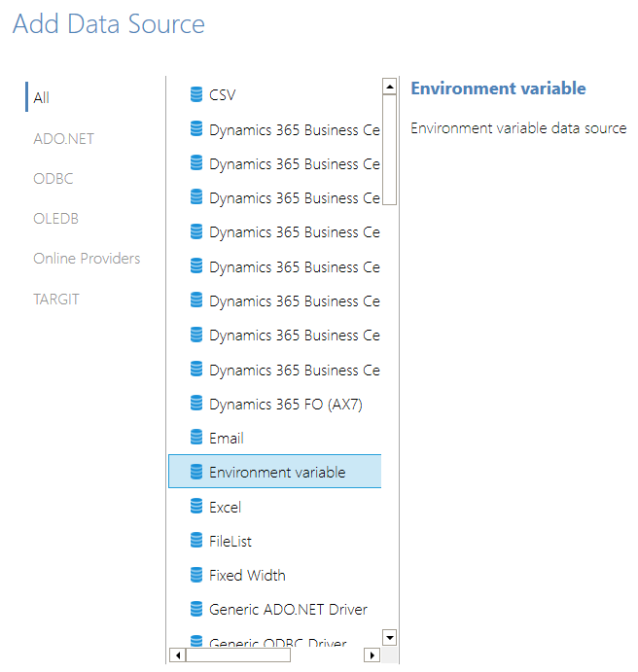Click the horizontal scrollbar left arrow
This screenshot has width=638, height=672.
[x=177, y=654]
